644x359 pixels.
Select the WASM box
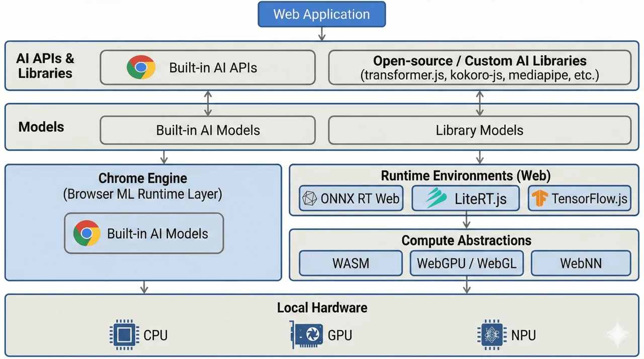[x=351, y=263]
